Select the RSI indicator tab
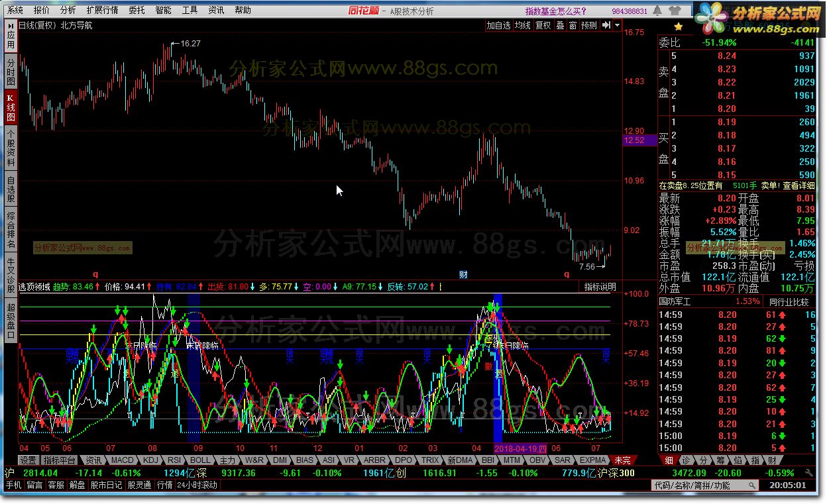This screenshot has width=827, height=504. point(174,460)
